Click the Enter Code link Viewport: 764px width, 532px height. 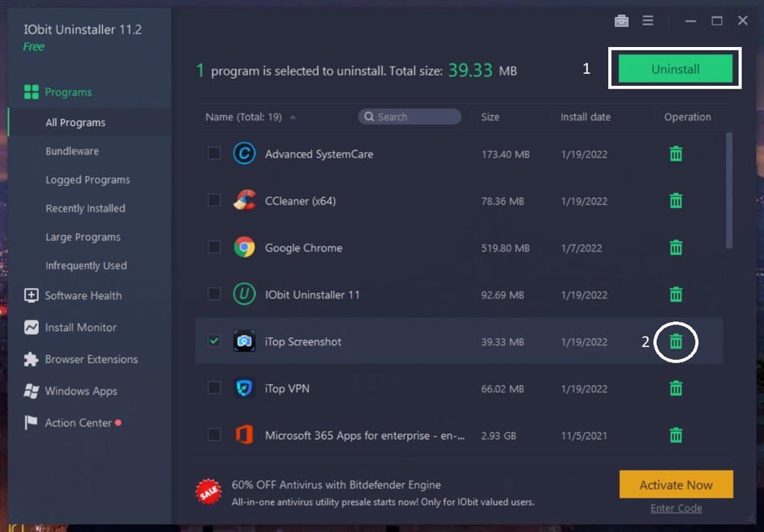(x=676, y=508)
